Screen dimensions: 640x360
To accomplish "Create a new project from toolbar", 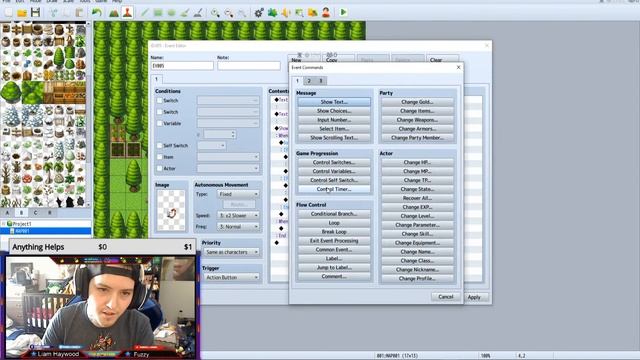I will pyautogui.click(x=8, y=13).
